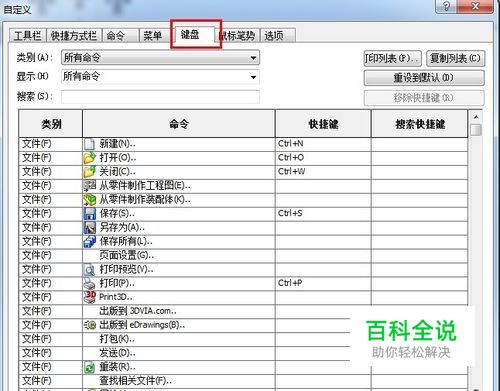This screenshot has width=500, height=391.
Task: Switch to the 鼠标笔势 tab
Action: point(238,36)
